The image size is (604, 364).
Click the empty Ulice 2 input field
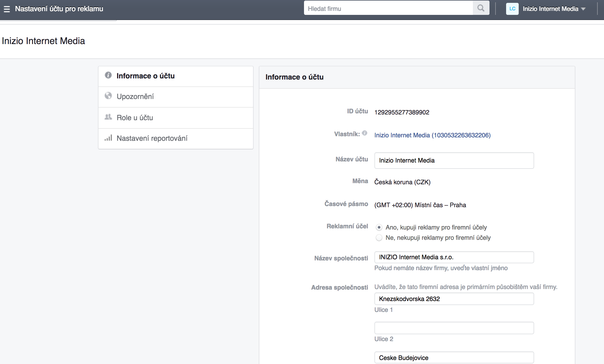point(454,328)
